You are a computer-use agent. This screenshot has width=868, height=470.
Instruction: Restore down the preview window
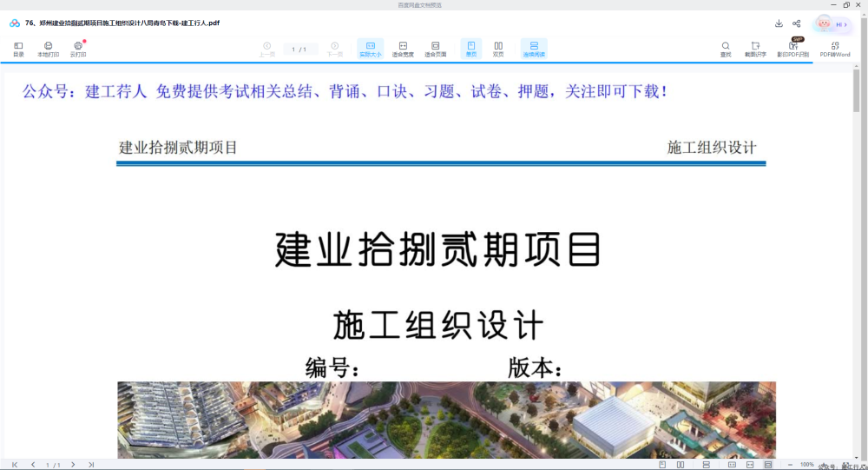(x=846, y=5)
